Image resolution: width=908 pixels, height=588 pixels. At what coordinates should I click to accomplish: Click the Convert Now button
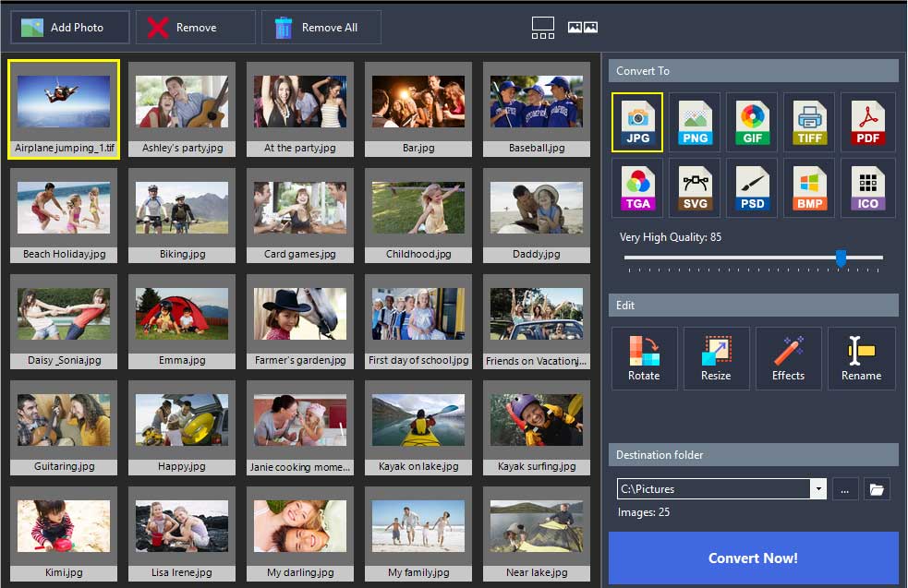[x=754, y=558]
